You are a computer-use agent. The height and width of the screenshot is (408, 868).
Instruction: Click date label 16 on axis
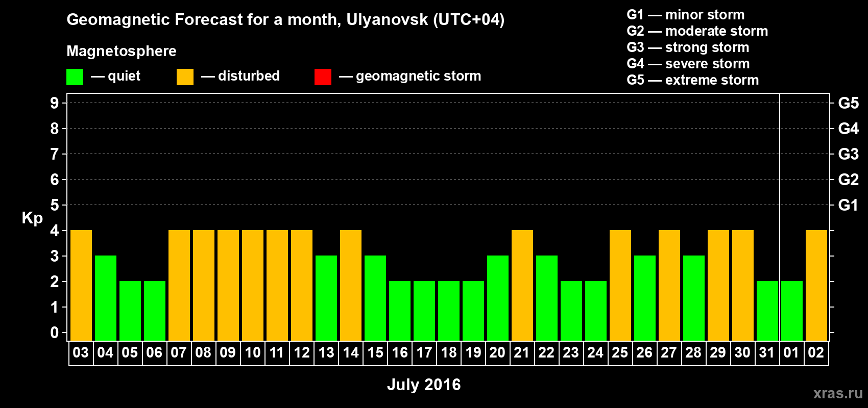point(400,353)
